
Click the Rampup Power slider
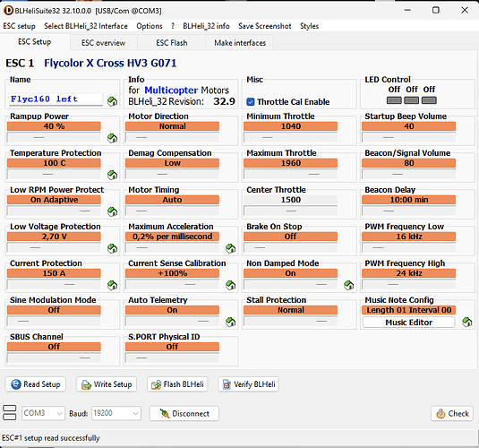point(54,137)
